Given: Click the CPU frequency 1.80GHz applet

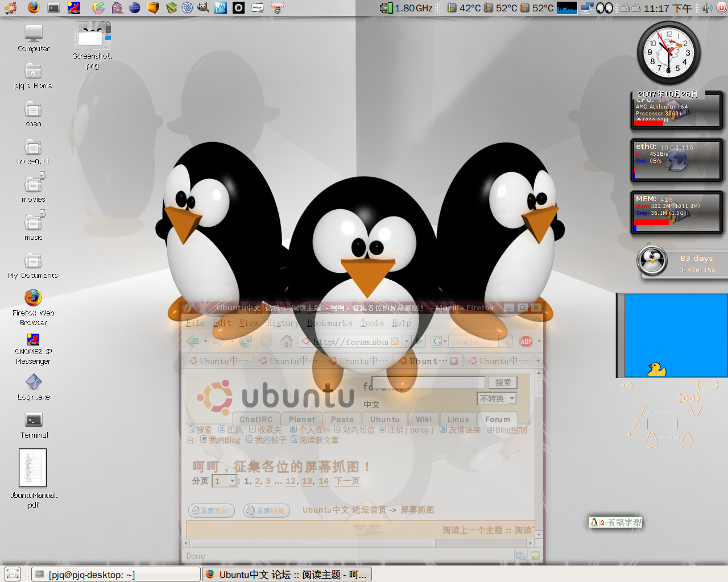Looking at the screenshot, I should 407,8.
